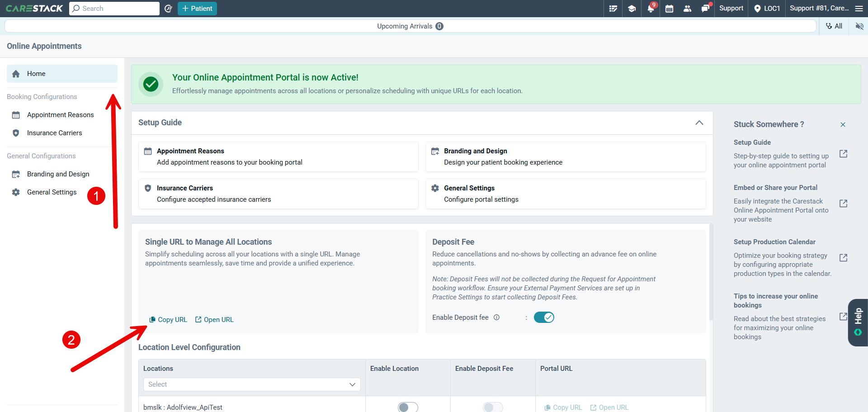Screen dimensions: 868x412
Task: Open notifications bell with 9 badge
Action: point(651,9)
